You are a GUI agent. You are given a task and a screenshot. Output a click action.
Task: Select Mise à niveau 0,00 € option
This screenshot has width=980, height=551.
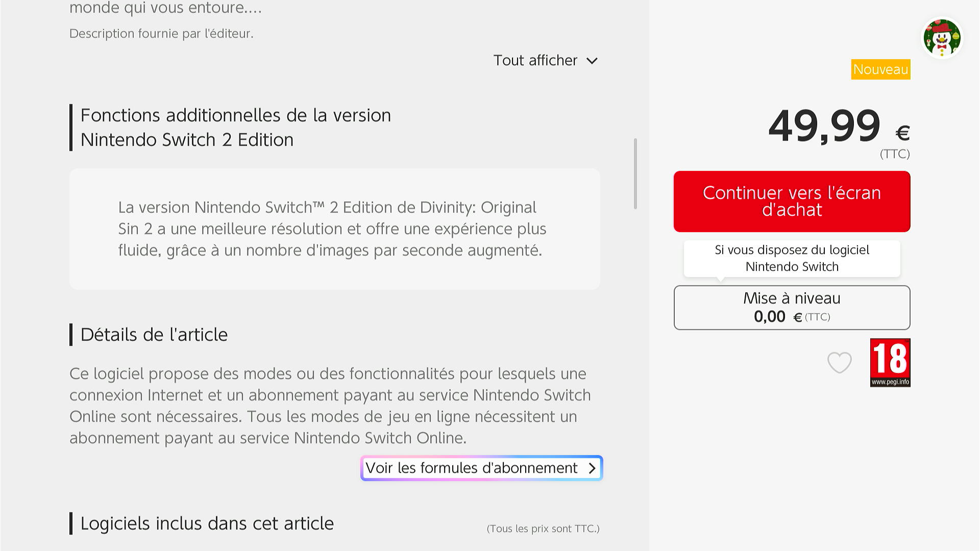tap(792, 307)
